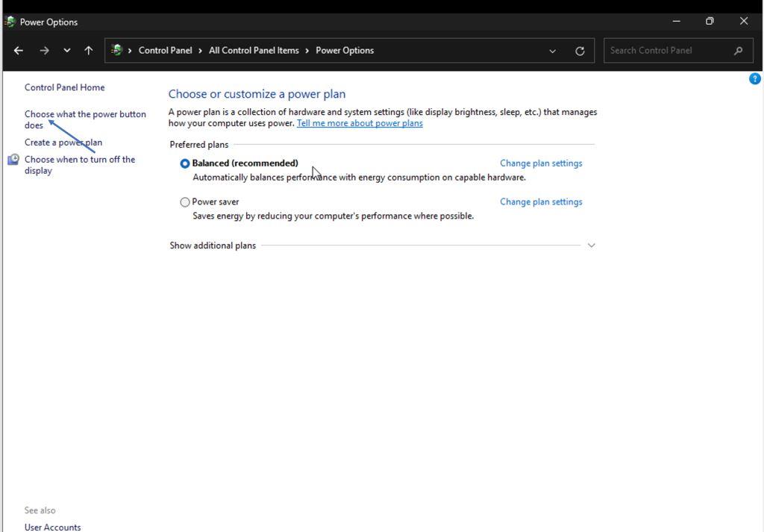
Task: Follow Tell me more about power plans
Action: 360,123
